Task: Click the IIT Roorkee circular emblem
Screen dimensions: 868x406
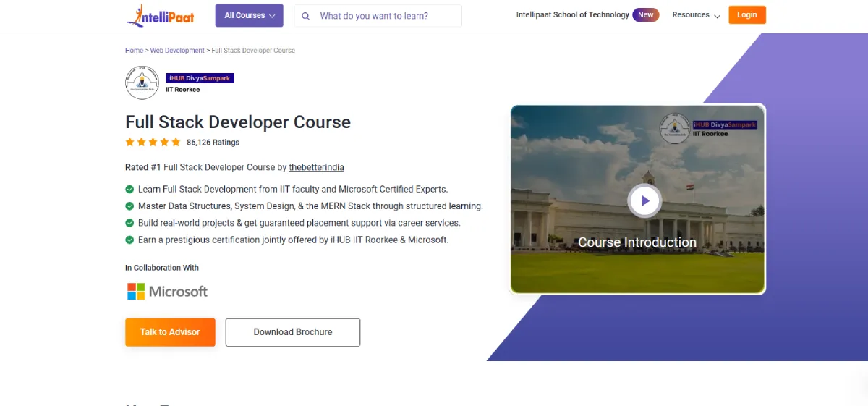Action: point(142,83)
